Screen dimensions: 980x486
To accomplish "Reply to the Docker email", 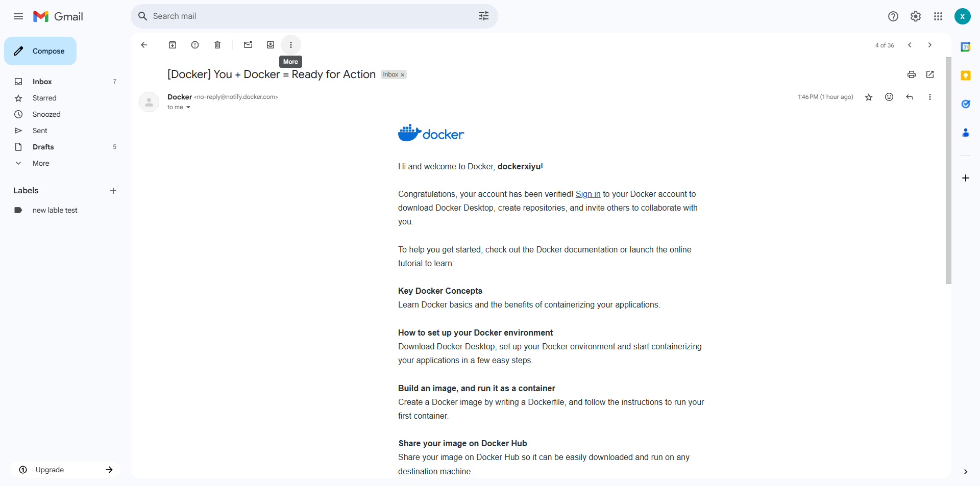I will (910, 97).
